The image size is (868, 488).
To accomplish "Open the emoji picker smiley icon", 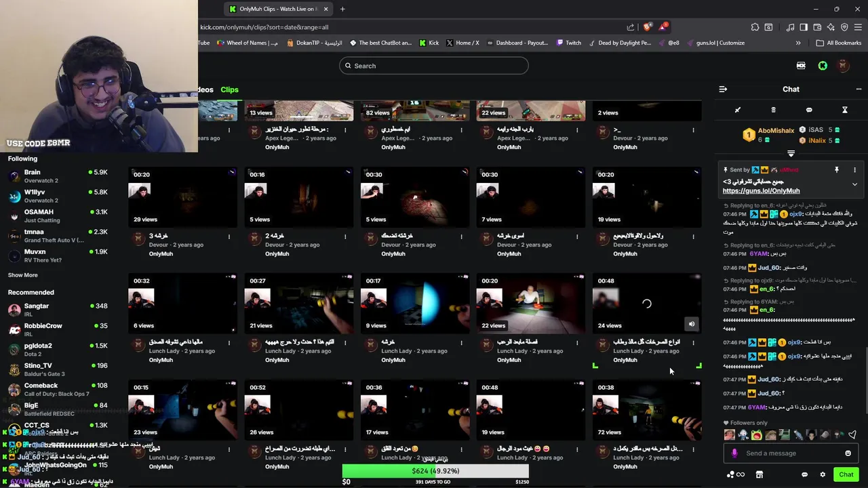I will tap(848, 453).
